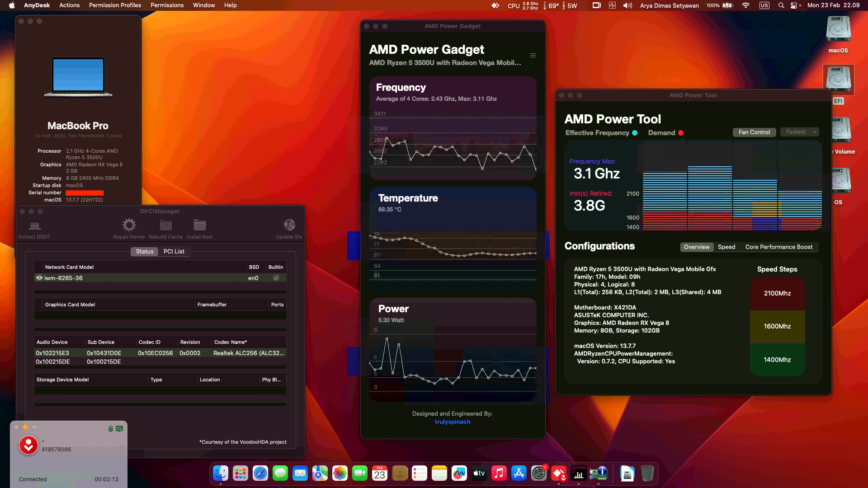The height and width of the screenshot is (488, 868).
Task: Toggle Builtin checkbox for iwm-8265-36
Action: point(276,278)
